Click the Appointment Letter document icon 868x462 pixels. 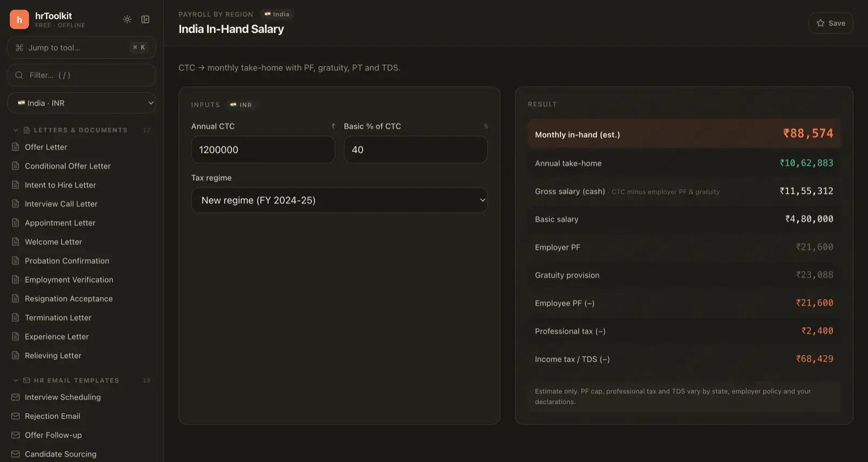(16, 223)
